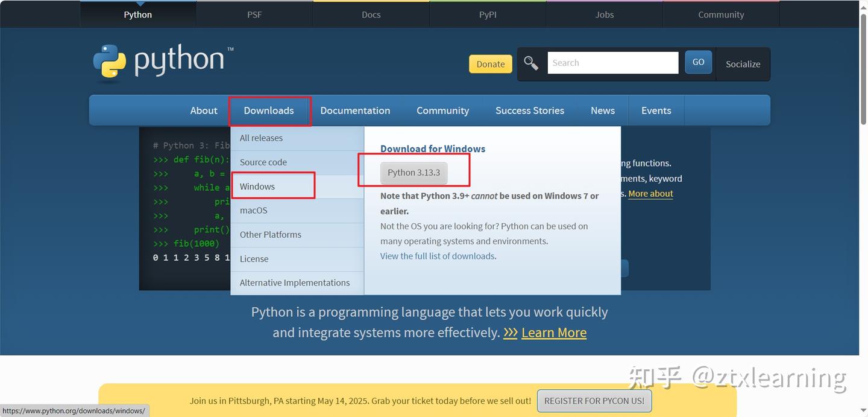Open the Community navigation menu
Screen dimensions: 868x417
tap(442, 110)
